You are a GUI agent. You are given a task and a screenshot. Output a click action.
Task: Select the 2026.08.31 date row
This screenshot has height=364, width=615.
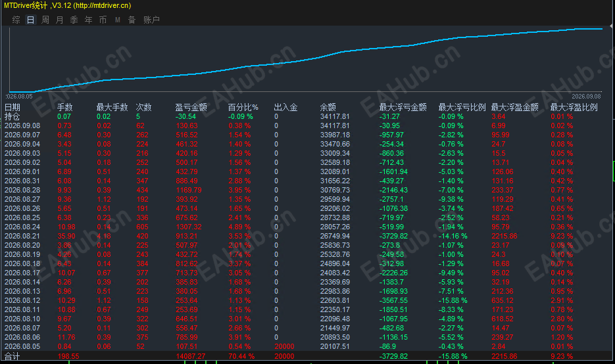306,181
